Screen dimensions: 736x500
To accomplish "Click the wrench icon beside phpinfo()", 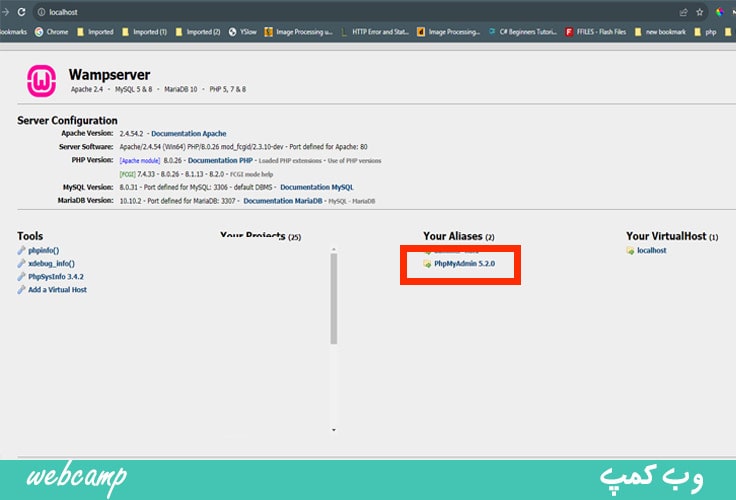I will [21, 251].
